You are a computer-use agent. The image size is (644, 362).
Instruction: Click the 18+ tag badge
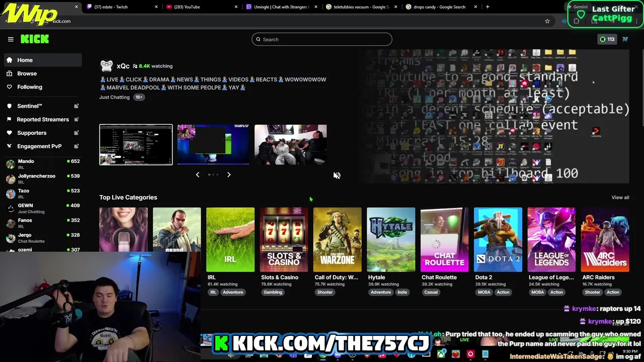pos(139,97)
